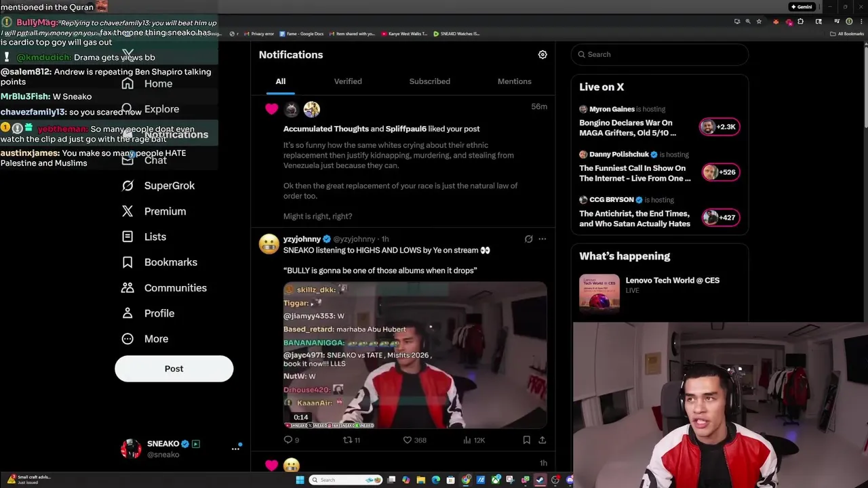The height and width of the screenshot is (488, 868).
Task: Play the SNEAKO video thumbnail
Action: (415, 355)
